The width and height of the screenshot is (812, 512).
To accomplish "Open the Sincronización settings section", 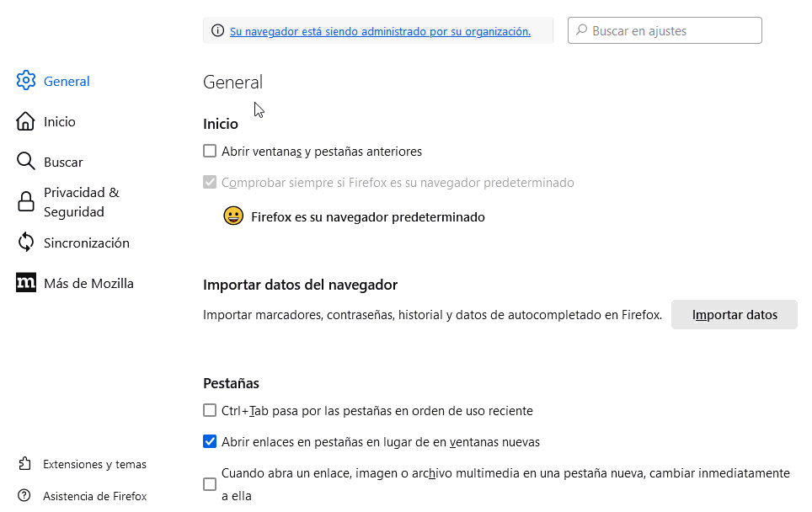I will pos(86,243).
